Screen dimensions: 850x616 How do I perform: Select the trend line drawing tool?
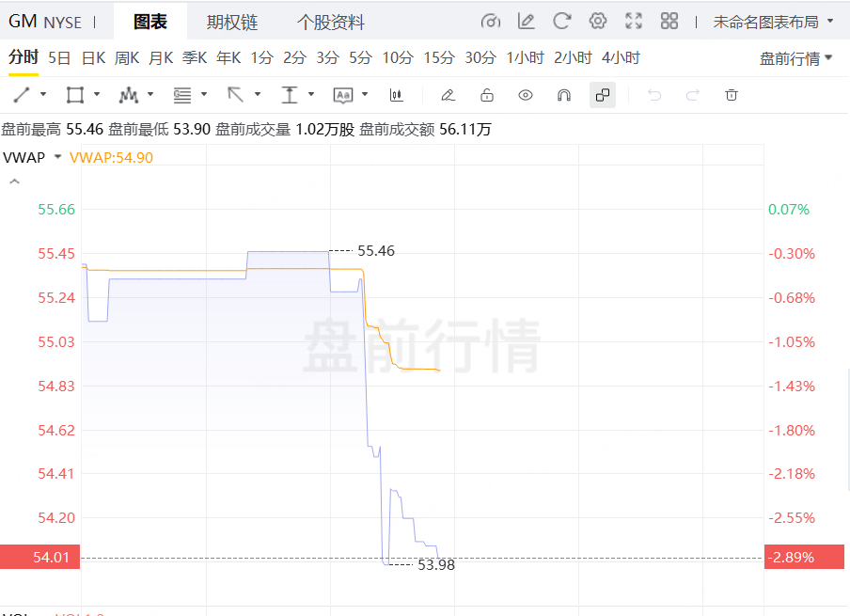22,95
